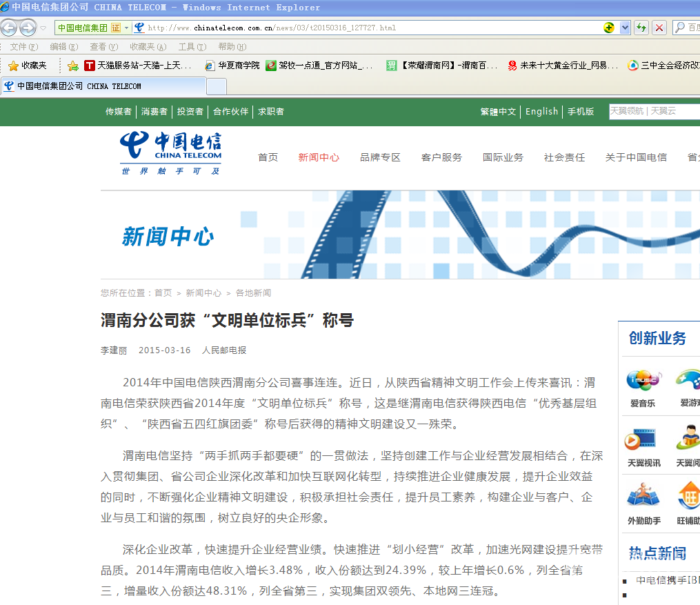The width and height of the screenshot is (700, 605).
Task: Click 新闻中心 in the breadcrumb path
Action: coord(203,293)
